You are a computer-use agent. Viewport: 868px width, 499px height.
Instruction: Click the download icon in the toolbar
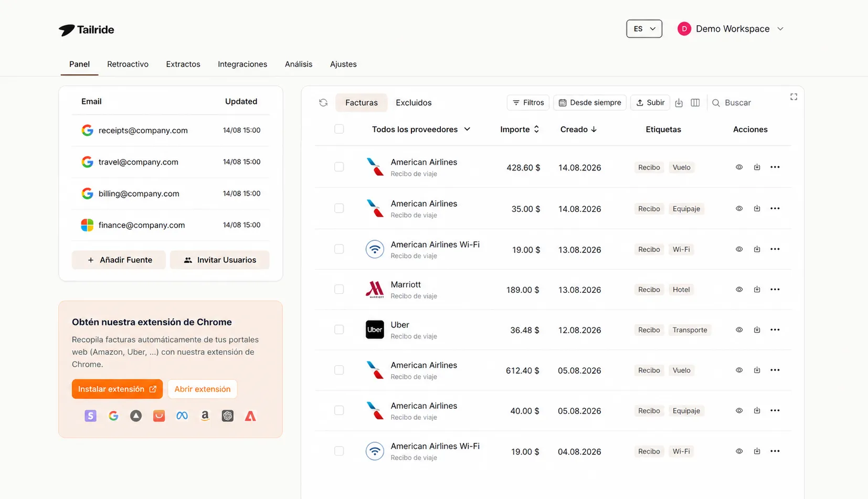(679, 103)
